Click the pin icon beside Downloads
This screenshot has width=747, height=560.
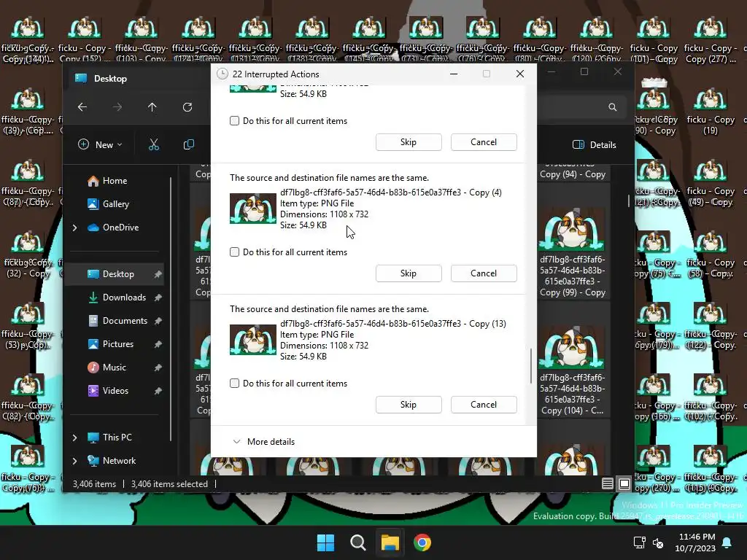pyautogui.click(x=158, y=297)
